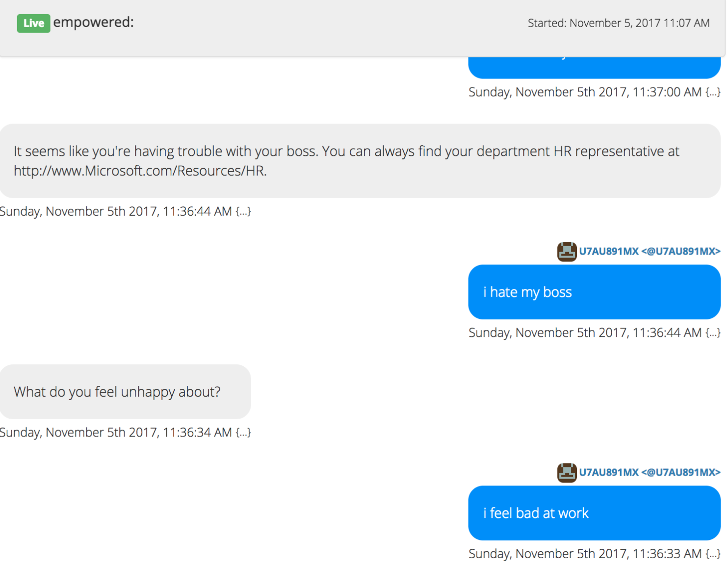Screen dimensions: 728x561
Task: Select the "What do you feel unhappy about?" bubble
Action: (125, 392)
